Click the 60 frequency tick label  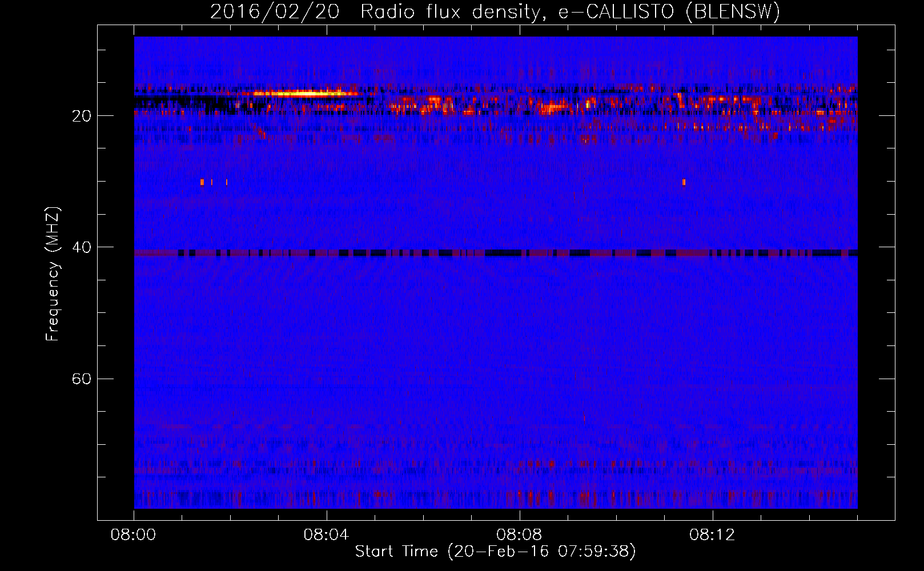(x=82, y=379)
